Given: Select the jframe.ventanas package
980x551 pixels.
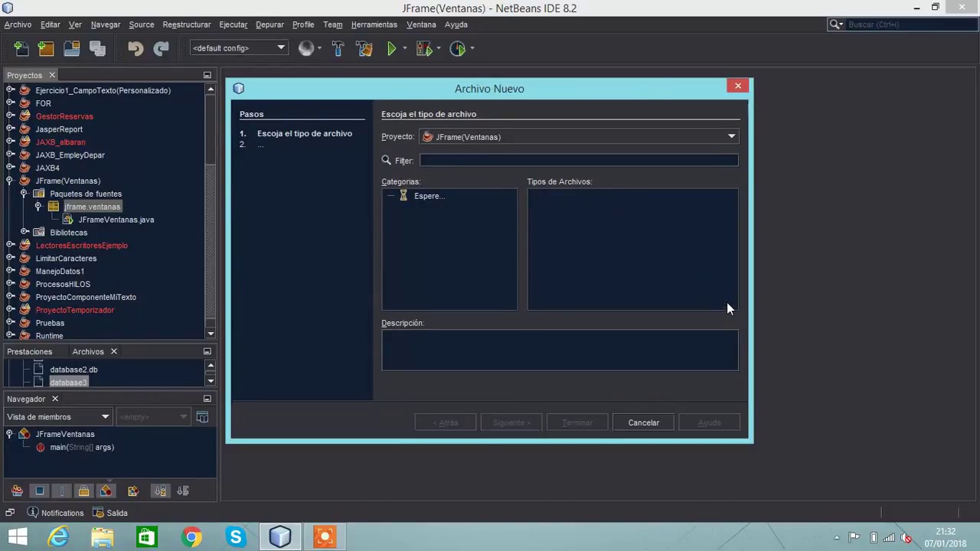Looking at the screenshot, I should tap(92, 207).
